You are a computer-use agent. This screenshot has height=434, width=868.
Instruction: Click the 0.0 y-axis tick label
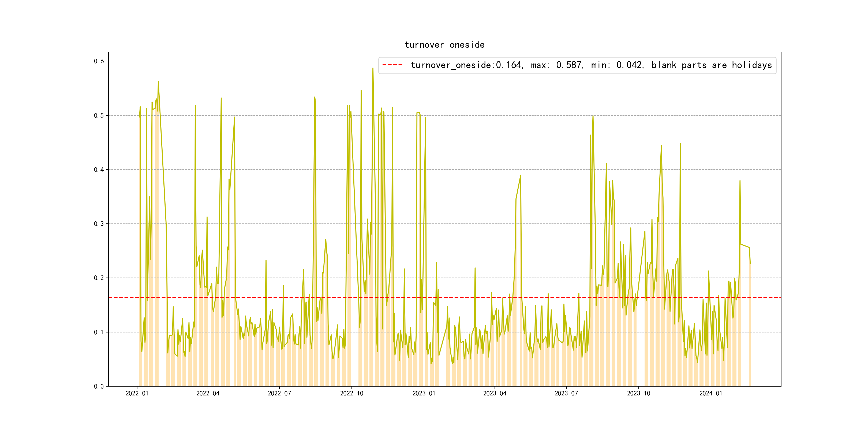pos(99,387)
